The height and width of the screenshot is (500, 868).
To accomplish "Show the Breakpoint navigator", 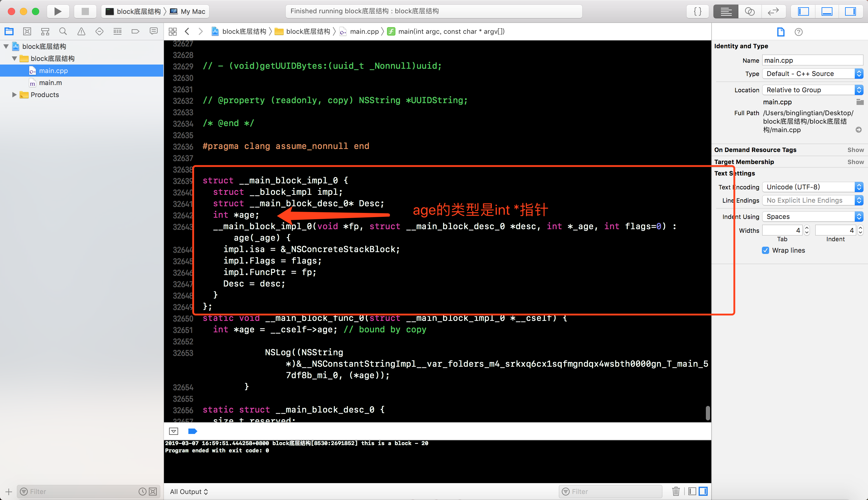I will click(135, 32).
